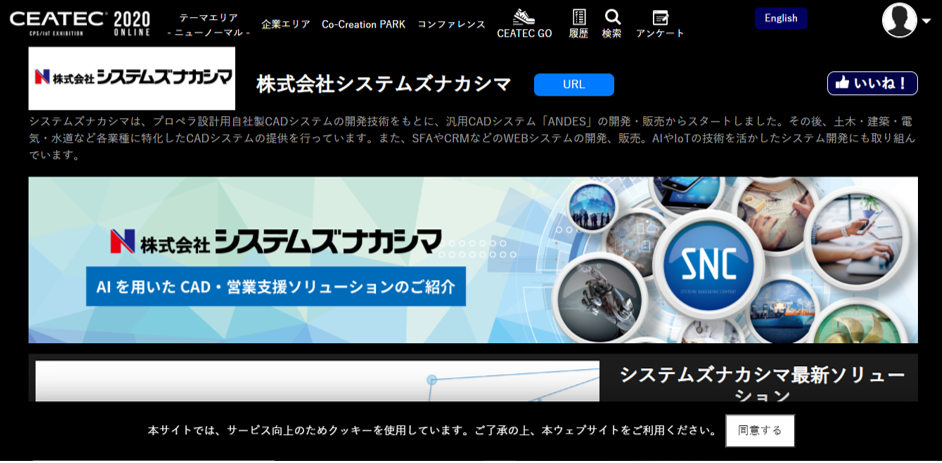The image size is (942, 463).
Task: Open the コンファレンス menu item
Action: point(451,25)
